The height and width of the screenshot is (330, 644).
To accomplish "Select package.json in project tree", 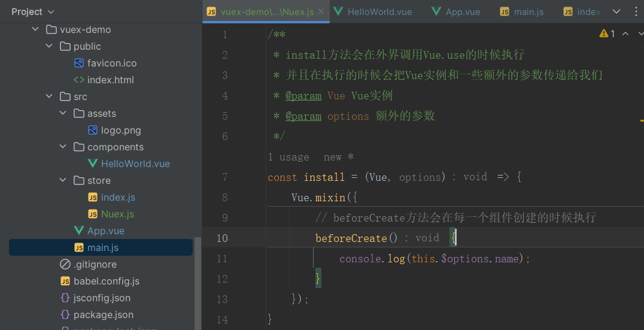I will [x=104, y=315].
